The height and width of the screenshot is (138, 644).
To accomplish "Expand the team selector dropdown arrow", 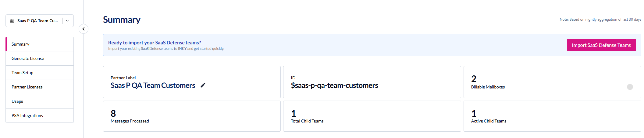I will (67, 21).
